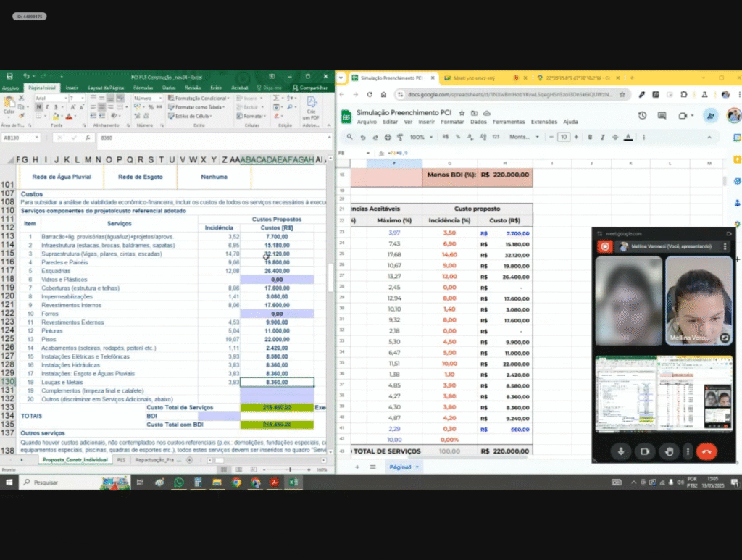
Task: Click the Compartilhar button in Excel
Action: 312,88
